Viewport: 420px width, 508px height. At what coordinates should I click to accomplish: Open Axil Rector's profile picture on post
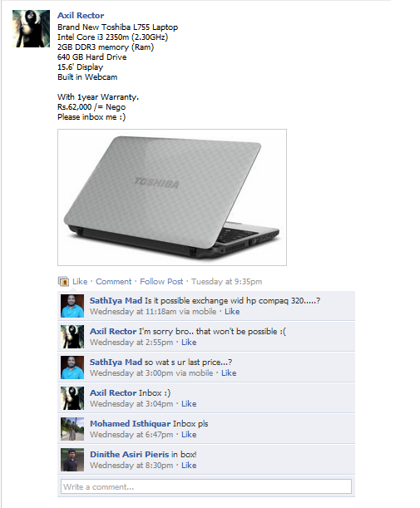point(31,28)
